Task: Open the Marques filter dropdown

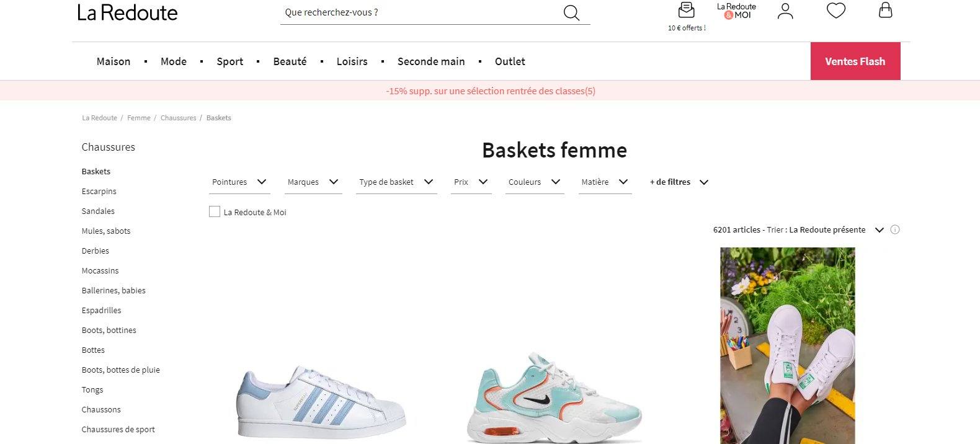Action: point(313,182)
